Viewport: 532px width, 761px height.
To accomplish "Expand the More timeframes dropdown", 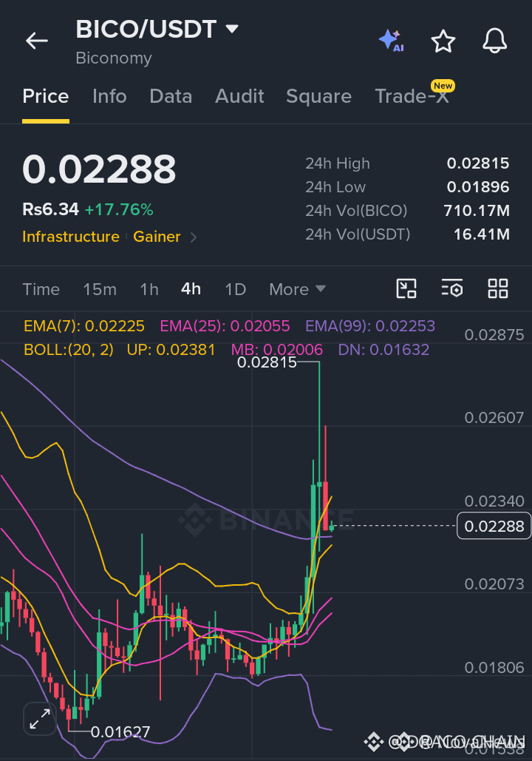I will 297,289.
